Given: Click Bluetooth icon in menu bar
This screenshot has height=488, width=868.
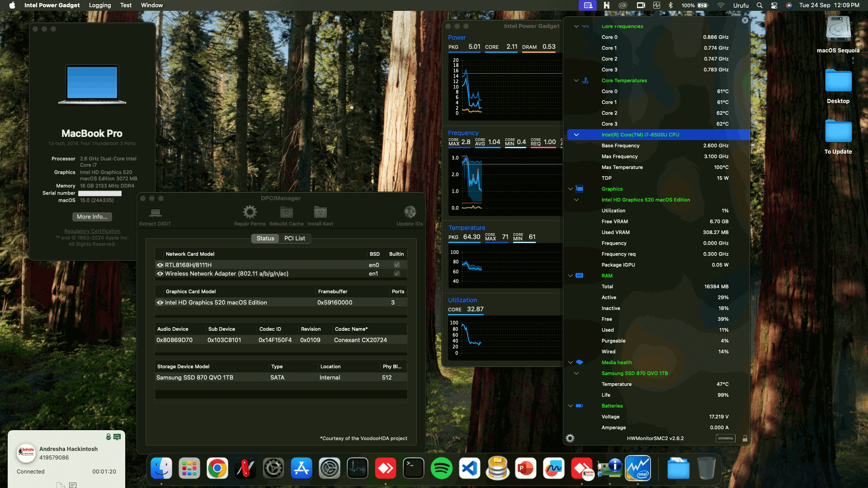Looking at the screenshot, I should tap(671, 5).
